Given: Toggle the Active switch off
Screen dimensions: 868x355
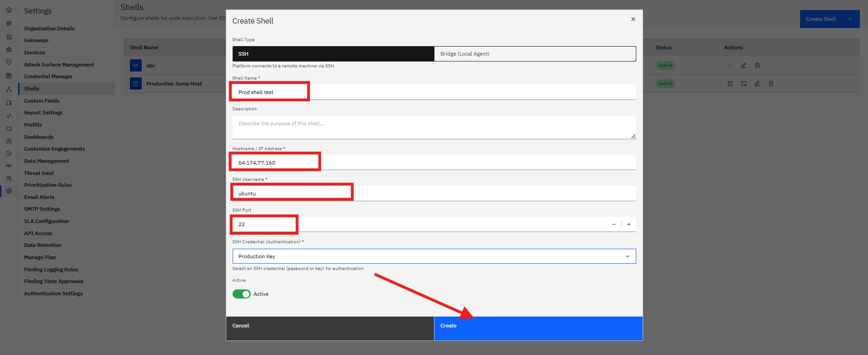Looking at the screenshot, I should tap(241, 294).
